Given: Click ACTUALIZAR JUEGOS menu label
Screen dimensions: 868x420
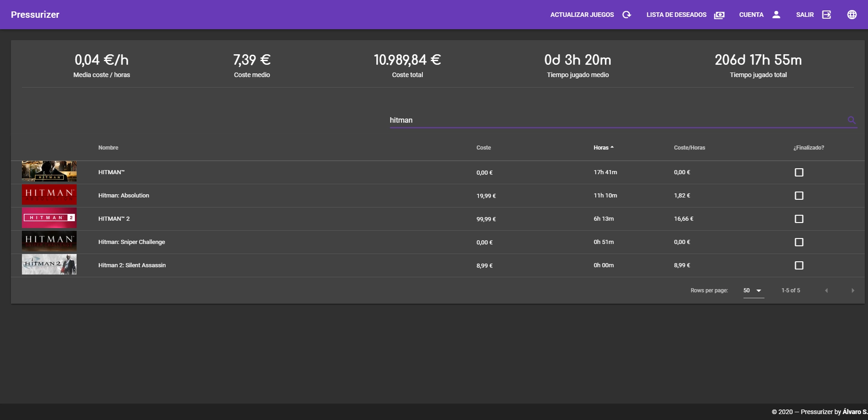Looking at the screenshot, I should pyautogui.click(x=582, y=15).
